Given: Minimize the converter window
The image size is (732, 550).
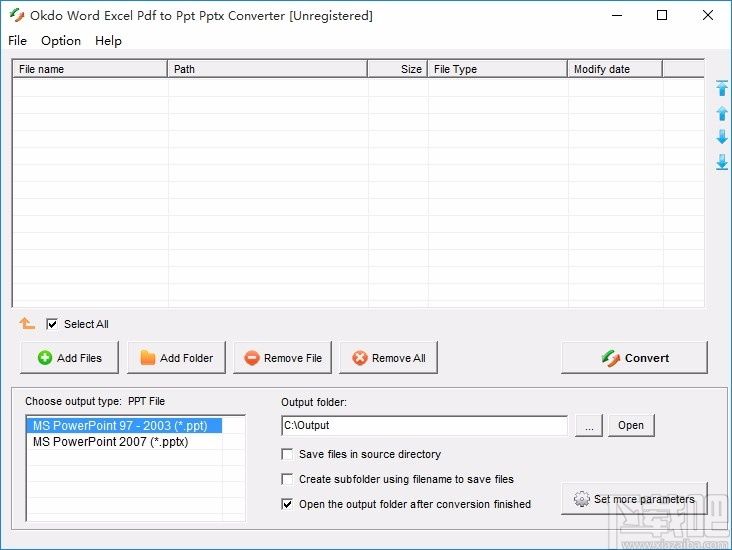Looking at the screenshot, I should click(617, 15).
